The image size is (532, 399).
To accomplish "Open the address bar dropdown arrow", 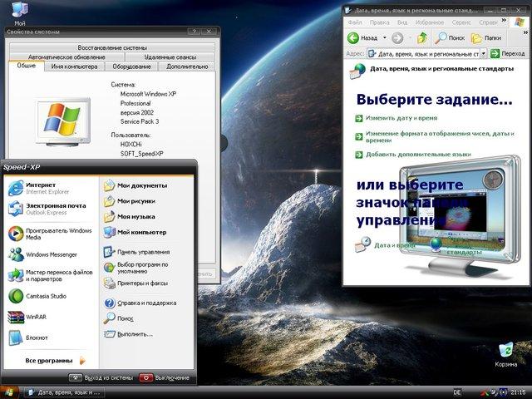I will [x=485, y=53].
